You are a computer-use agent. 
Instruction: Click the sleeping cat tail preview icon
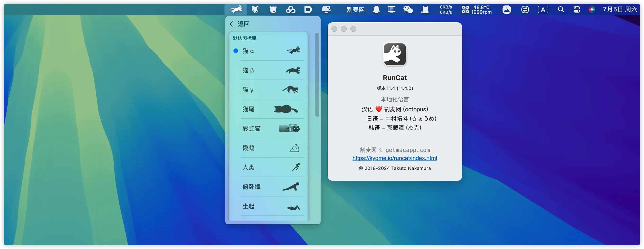286,109
